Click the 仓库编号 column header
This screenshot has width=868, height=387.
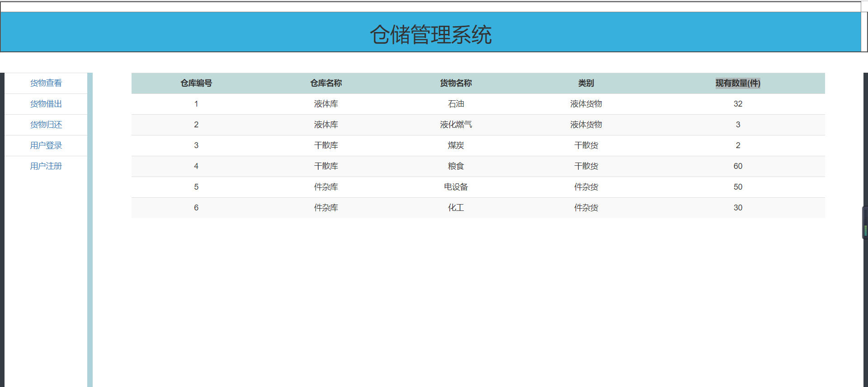[x=196, y=83]
